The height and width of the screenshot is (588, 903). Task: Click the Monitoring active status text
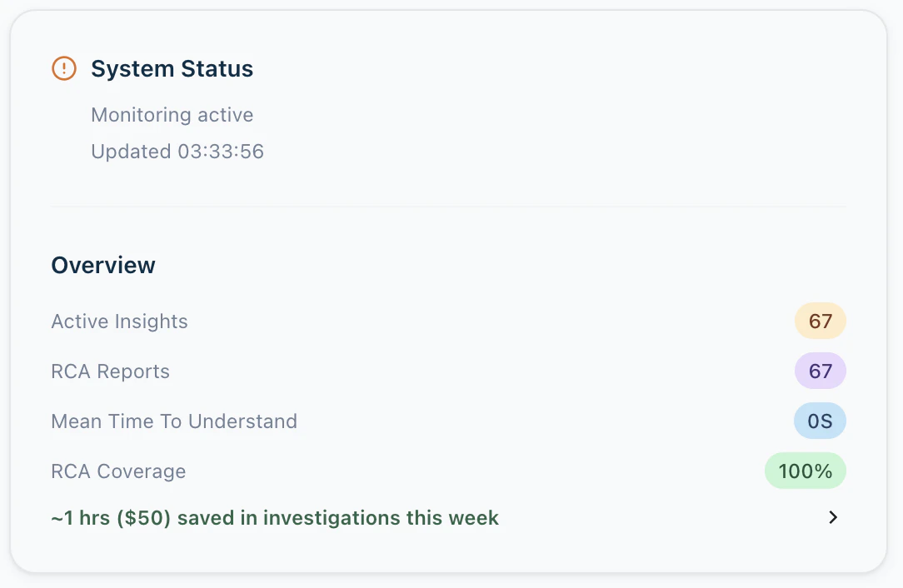coord(172,115)
